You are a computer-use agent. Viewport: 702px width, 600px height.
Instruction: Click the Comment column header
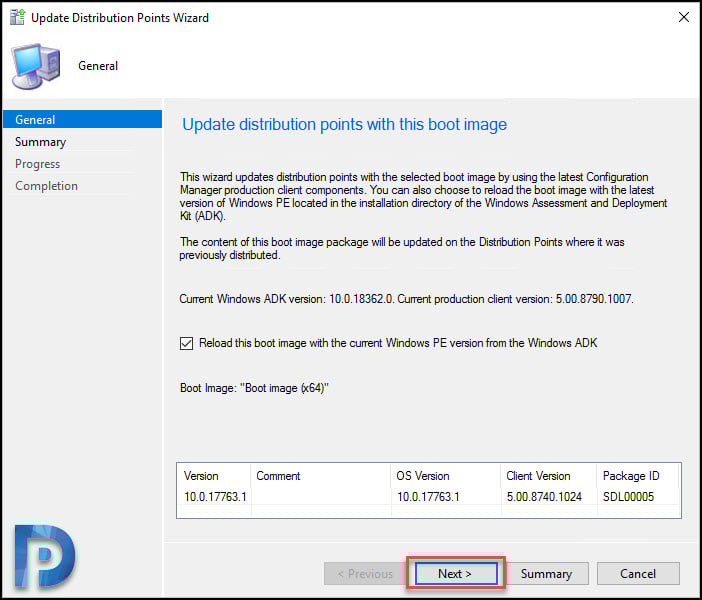click(x=321, y=476)
